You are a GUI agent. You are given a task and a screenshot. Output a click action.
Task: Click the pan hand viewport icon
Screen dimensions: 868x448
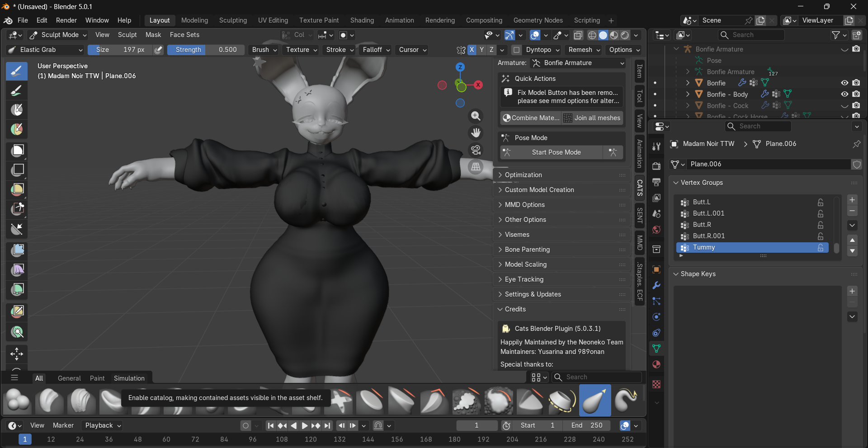click(476, 133)
